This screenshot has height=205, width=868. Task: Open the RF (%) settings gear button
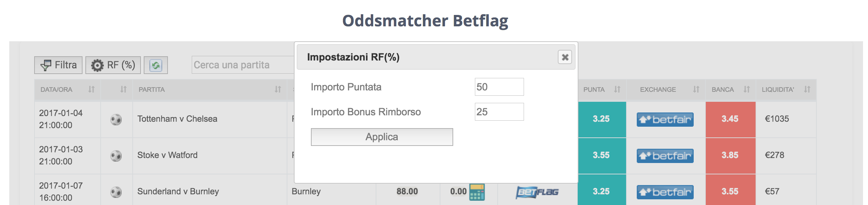pyautogui.click(x=113, y=65)
